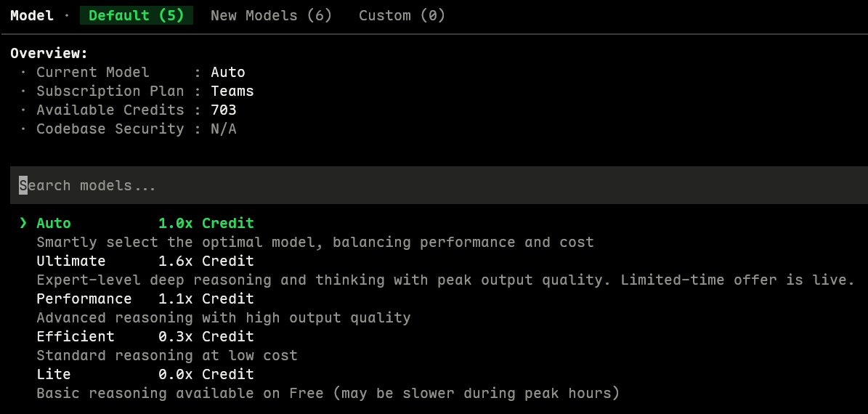Image resolution: width=868 pixels, height=414 pixels.
Task: Focus the Search models input field
Action: (x=439, y=185)
